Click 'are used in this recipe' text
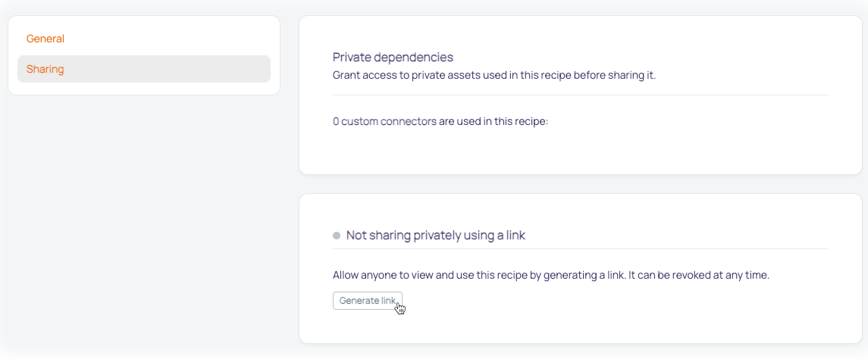Screen dimensions: 868x359 coord(494,121)
